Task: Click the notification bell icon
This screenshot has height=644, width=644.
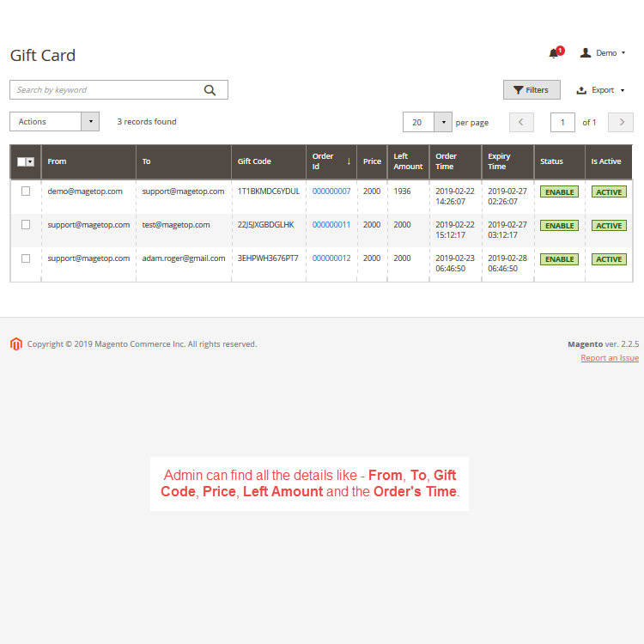Action: [x=554, y=53]
